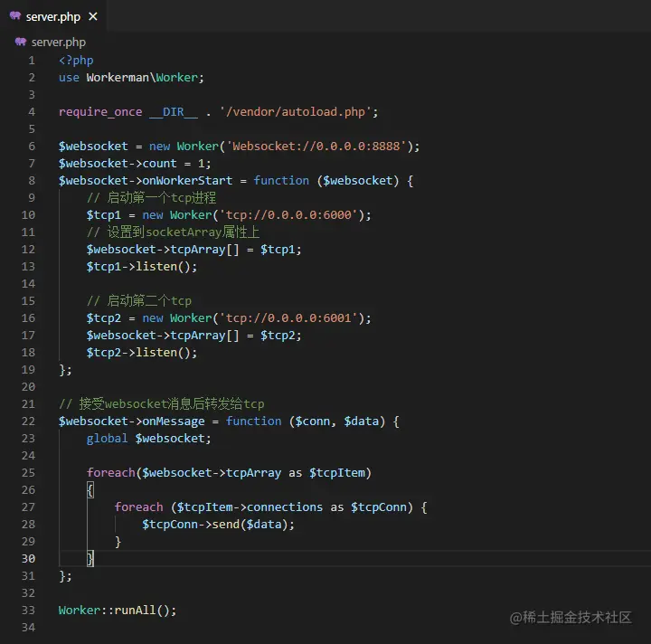Click the highlighted closing brace on line 30
The image size is (651, 644).
click(x=90, y=559)
